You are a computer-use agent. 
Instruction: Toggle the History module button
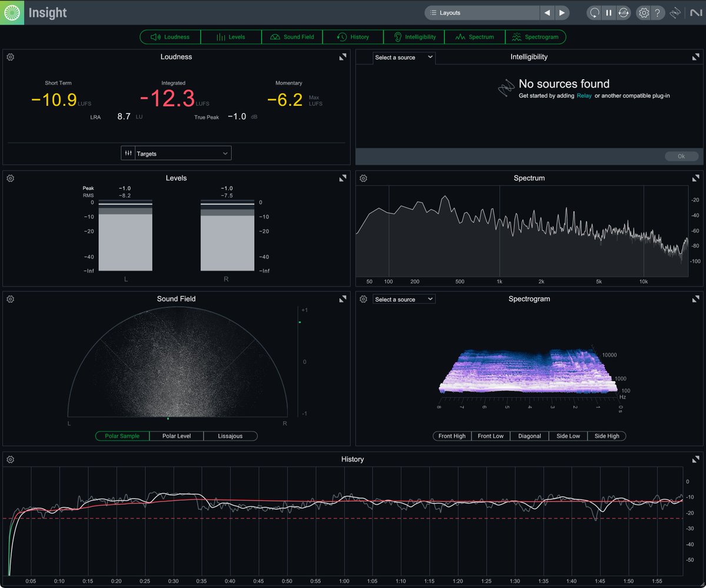pos(353,37)
